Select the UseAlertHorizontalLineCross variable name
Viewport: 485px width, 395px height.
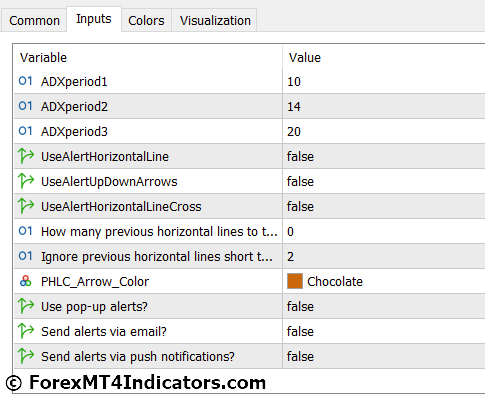point(121,207)
